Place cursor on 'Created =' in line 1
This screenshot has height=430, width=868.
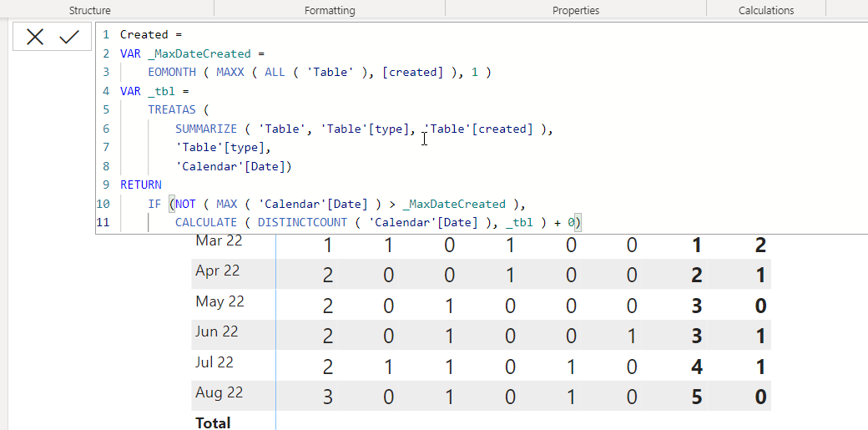point(151,34)
